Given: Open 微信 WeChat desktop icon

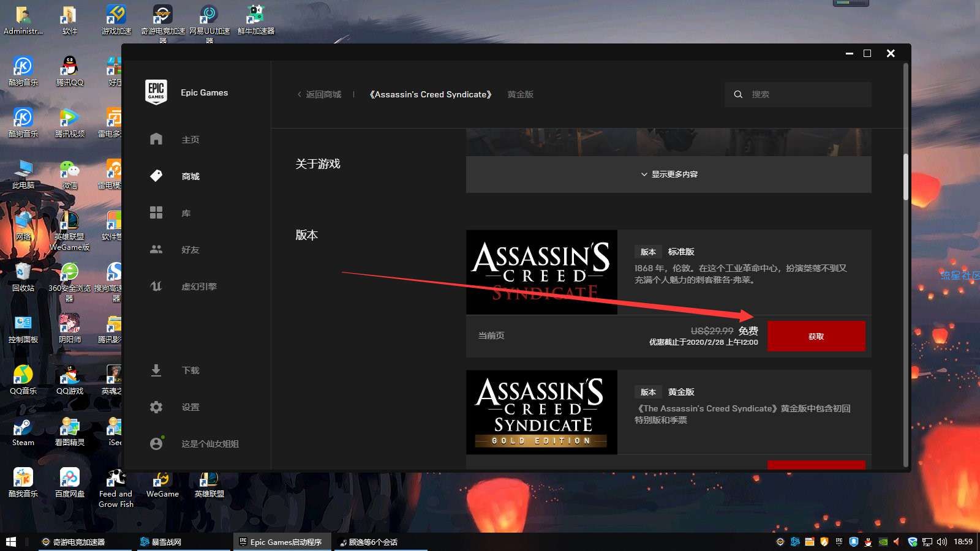Looking at the screenshot, I should (70, 174).
